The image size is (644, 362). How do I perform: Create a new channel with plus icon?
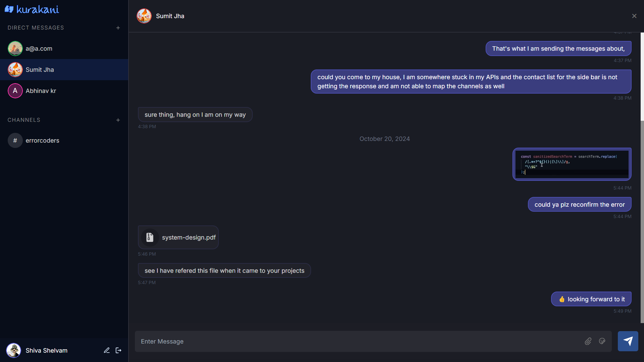(x=118, y=120)
